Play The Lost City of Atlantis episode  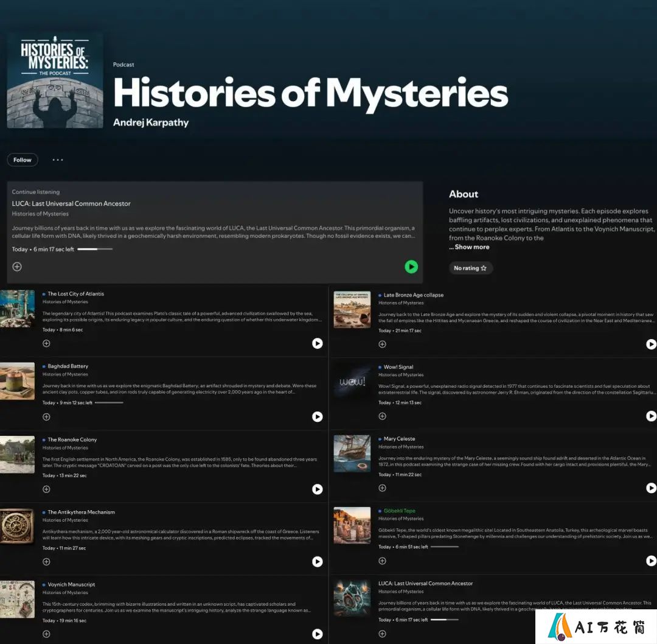click(317, 343)
